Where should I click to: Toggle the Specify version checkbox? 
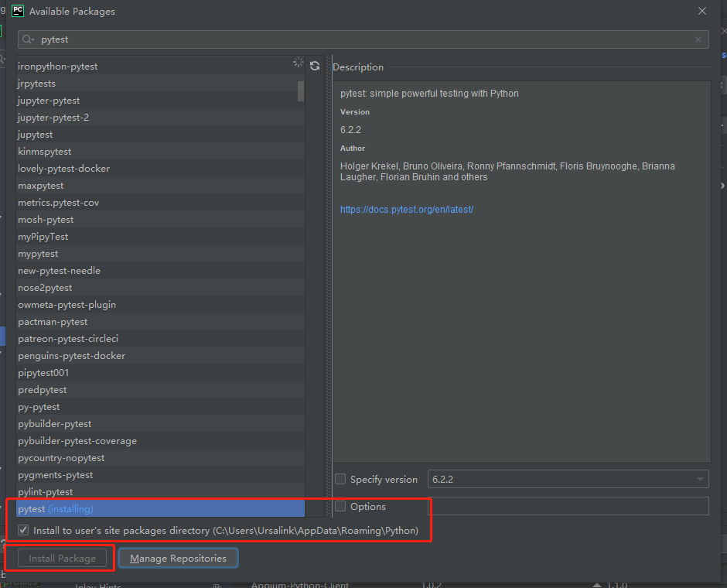[x=340, y=479]
